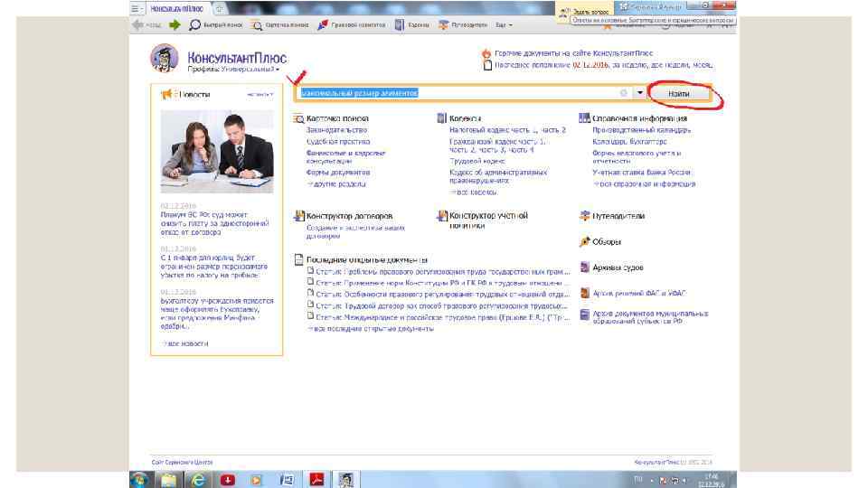Image resolution: width=868 pixels, height=488 pixels.
Task: Open Быстрый поиск magnifier in toolbar
Action: pyautogui.click(x=195, y=25)
